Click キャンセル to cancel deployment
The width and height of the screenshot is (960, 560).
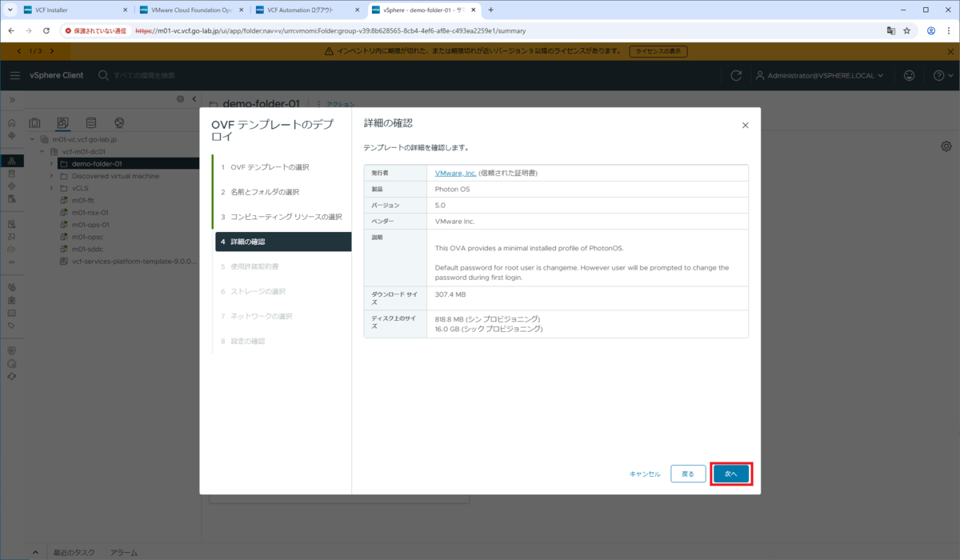click(645, 474)
